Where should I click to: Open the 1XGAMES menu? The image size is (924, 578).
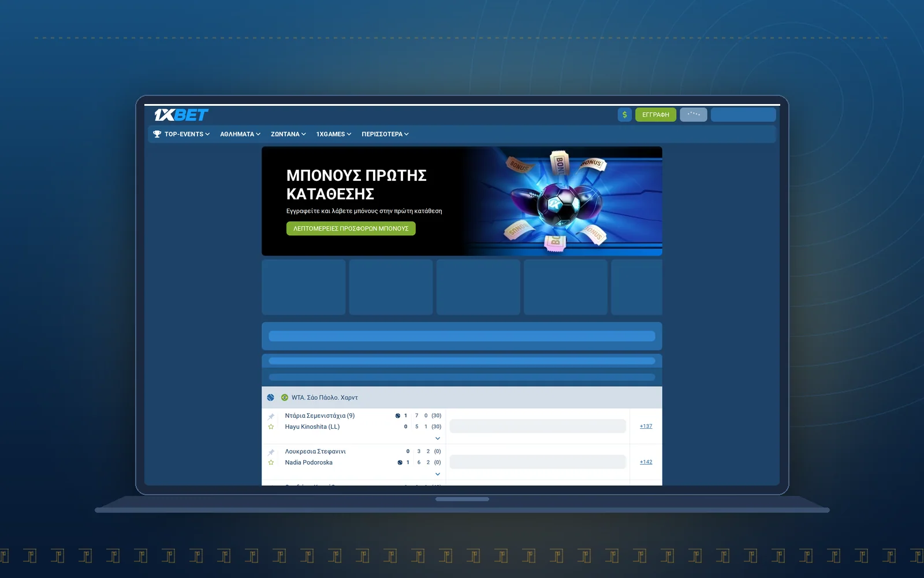[334, 134]
